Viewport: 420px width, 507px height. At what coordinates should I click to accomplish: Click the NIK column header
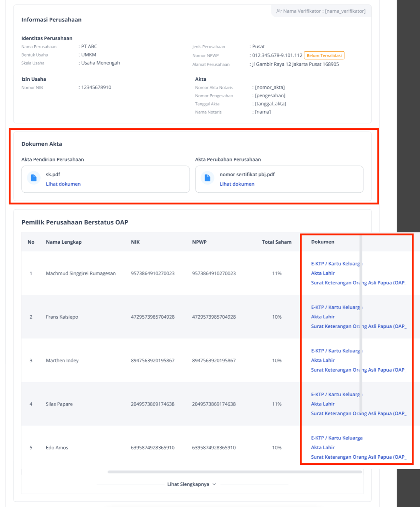(x=135, y=242)
